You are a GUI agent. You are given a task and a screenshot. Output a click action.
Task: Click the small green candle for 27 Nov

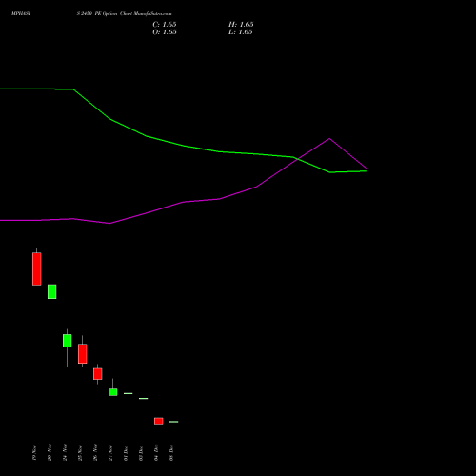(x=113, y=392)
